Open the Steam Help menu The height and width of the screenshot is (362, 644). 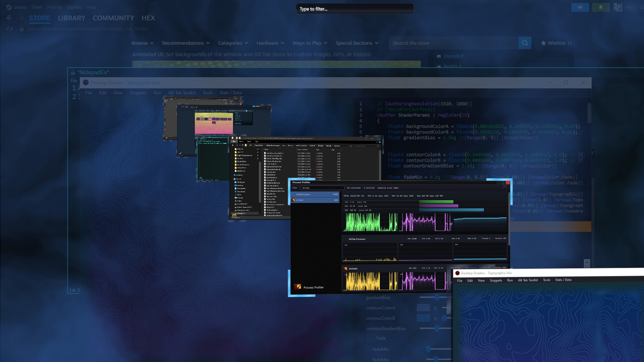click(x=91, y=7)
